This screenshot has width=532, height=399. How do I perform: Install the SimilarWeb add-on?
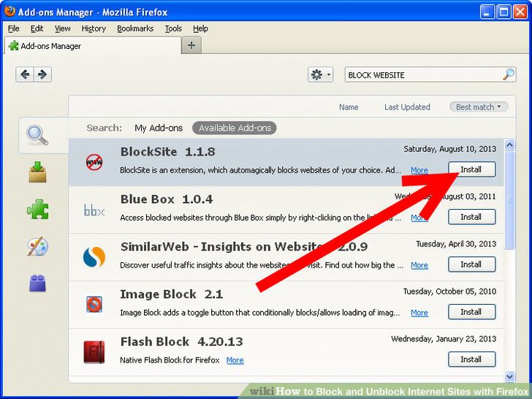(471, 265)
